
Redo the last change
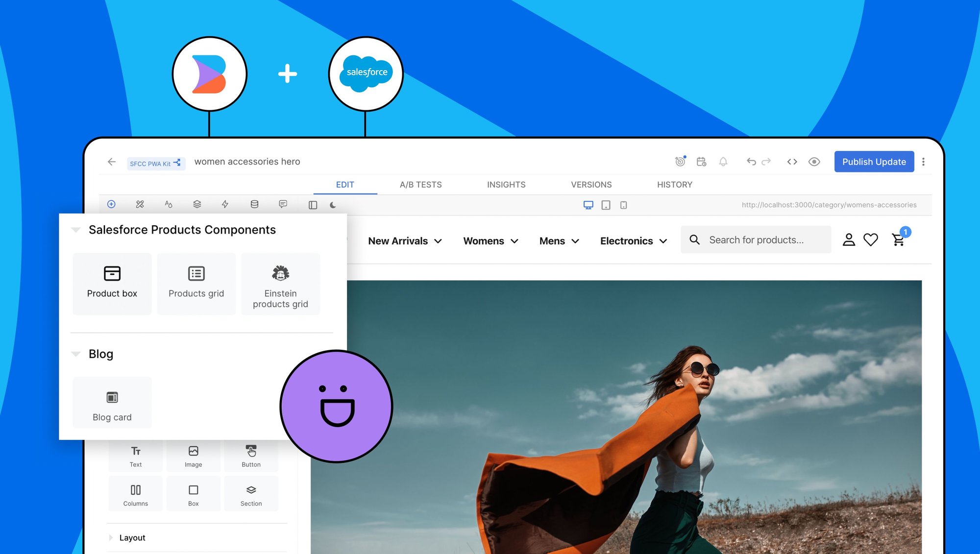(766, 162)
